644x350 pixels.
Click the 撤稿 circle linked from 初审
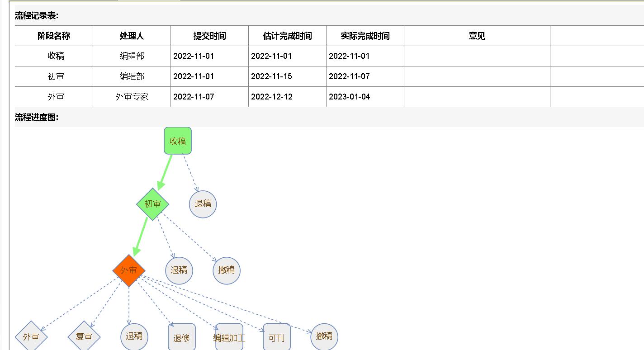point(227,270)
